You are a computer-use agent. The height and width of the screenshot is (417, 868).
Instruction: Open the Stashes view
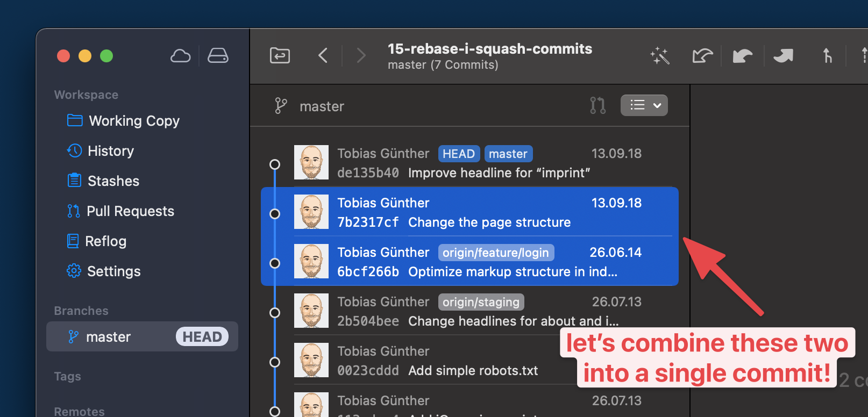pyautogui.click(x=113, y=181)
